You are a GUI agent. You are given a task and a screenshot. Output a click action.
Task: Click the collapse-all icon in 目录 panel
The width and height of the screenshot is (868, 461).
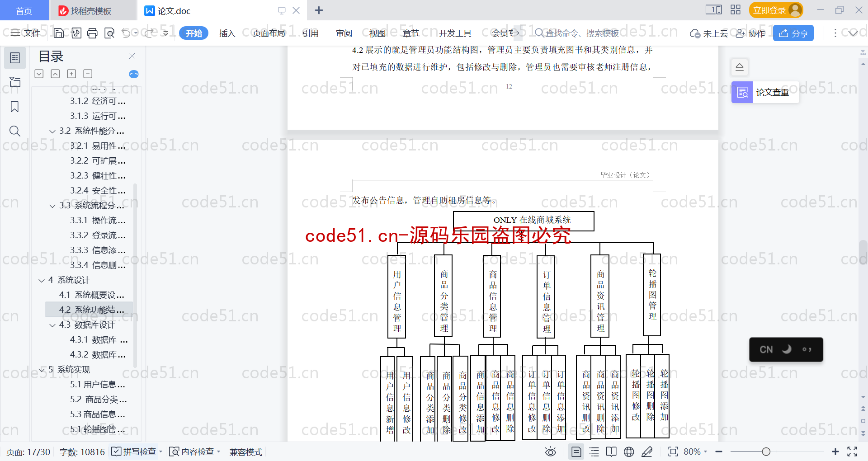coord(55,74)
